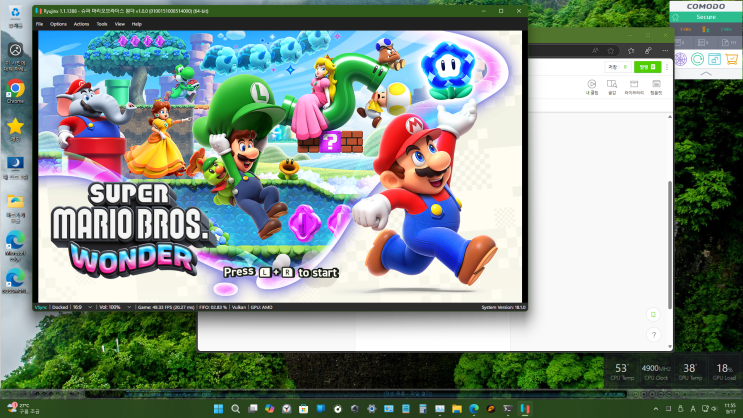Viewport: 743px width, 418px height.
Task: Open Edge settings and more menu
Action: [x=665, y=50]
